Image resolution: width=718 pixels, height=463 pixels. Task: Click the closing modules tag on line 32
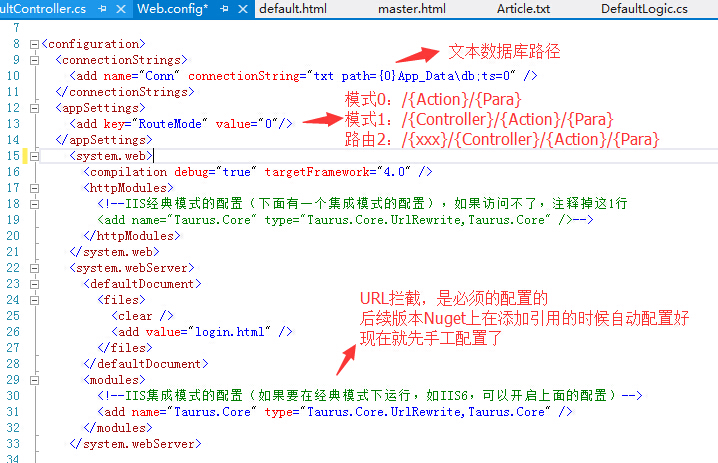[x=118, y=428]
